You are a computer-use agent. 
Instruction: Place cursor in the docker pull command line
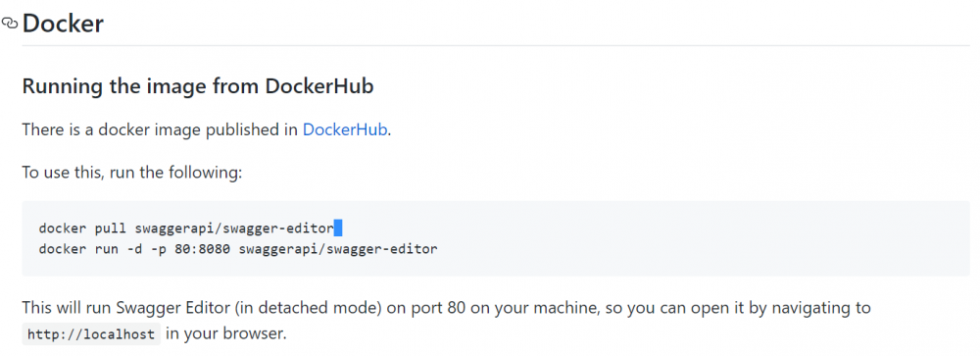[x=186, y=229]
